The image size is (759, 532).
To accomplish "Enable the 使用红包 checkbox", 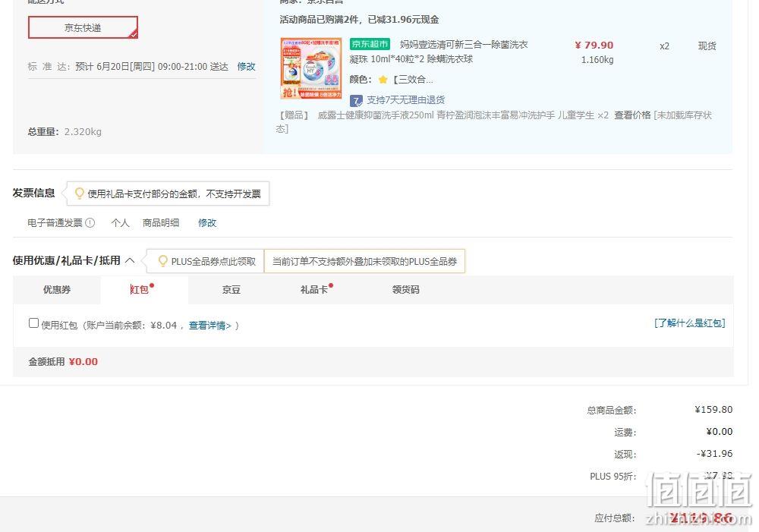I will coord(33,323).
